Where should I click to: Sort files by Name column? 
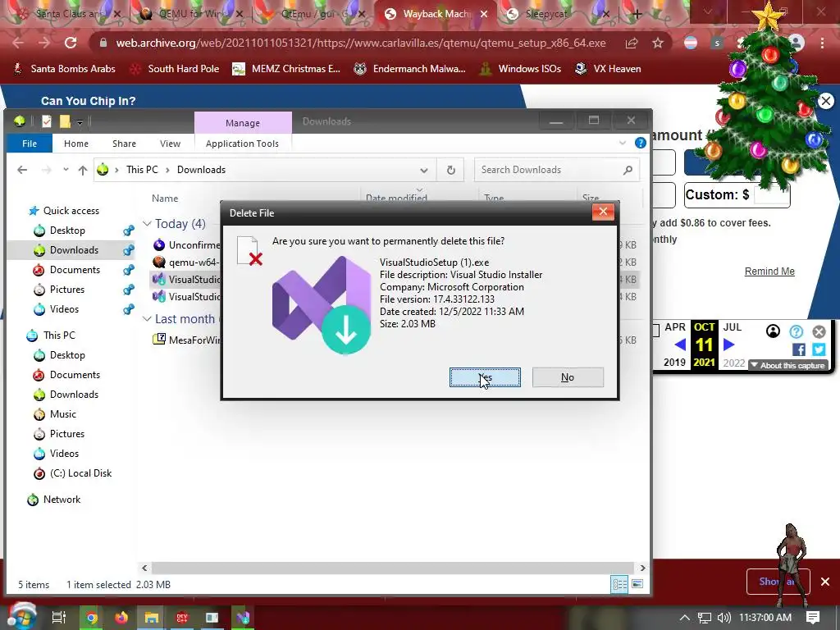tap(165, 199)
